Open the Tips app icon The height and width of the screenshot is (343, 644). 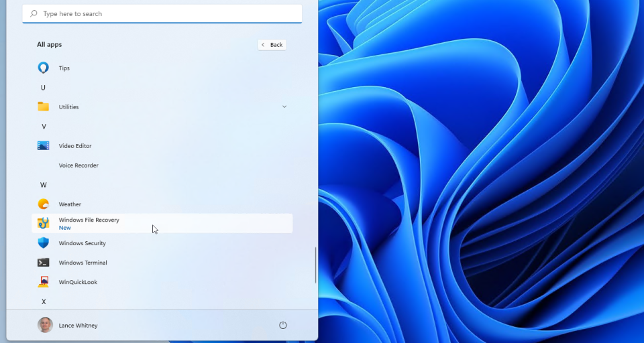tap(43, 68)
